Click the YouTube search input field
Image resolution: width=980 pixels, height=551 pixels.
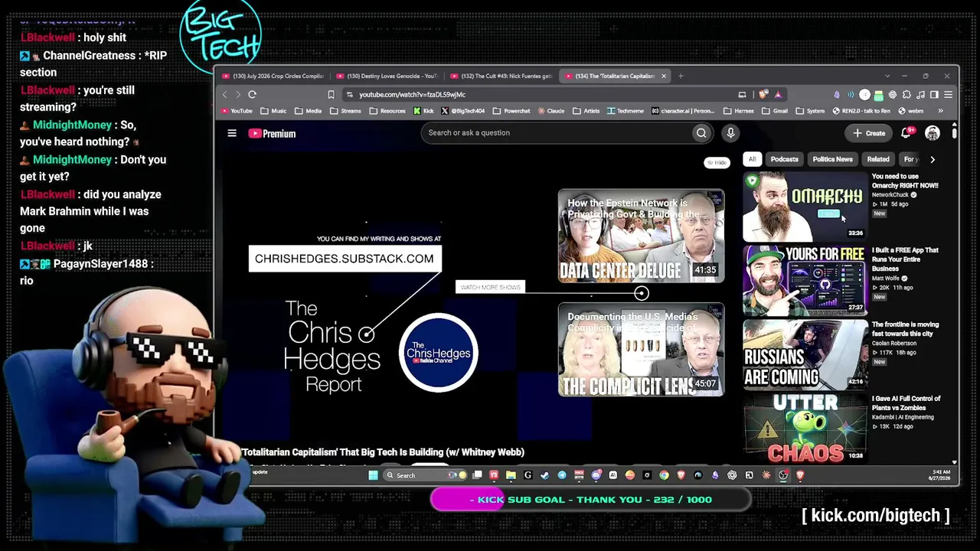[x=557, y=133]
